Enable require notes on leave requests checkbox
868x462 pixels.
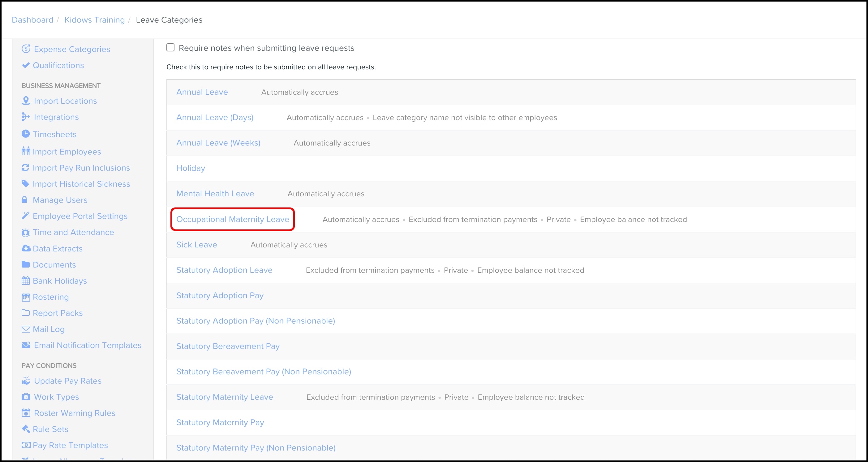tap(170, 48)
